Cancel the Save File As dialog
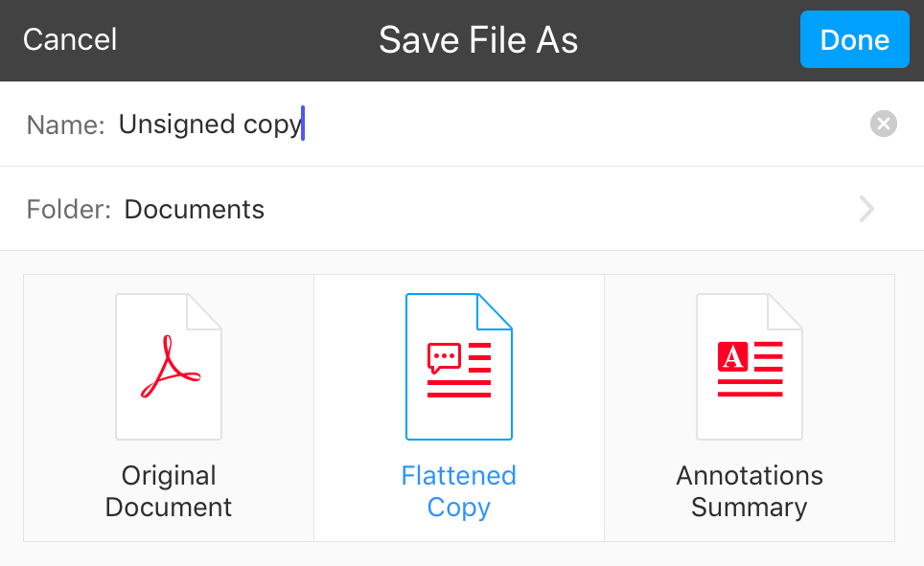The height and width of the screenshot is (566, 924). click(70, 39)
